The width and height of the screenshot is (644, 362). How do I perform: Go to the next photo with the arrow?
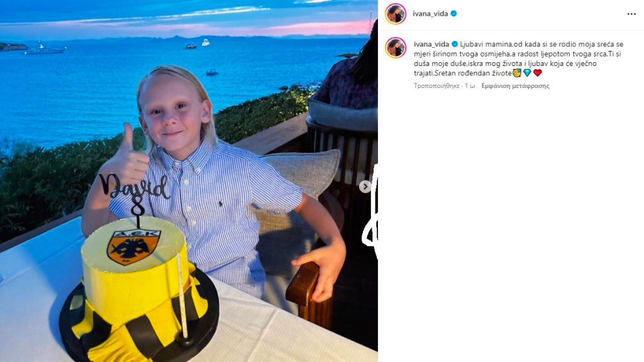(365, 187)
